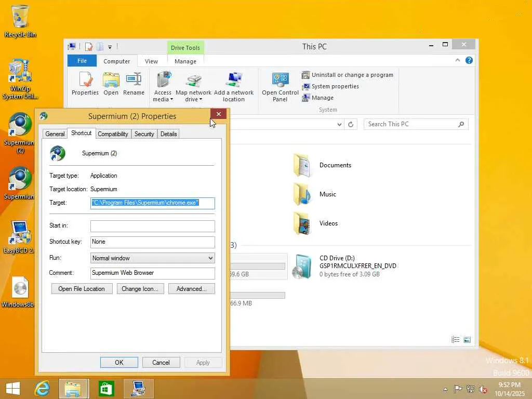The width and height of the screenshot is (532, 399).
Task: Confirm with OK in Properties dialog
Action: point(119,362)
